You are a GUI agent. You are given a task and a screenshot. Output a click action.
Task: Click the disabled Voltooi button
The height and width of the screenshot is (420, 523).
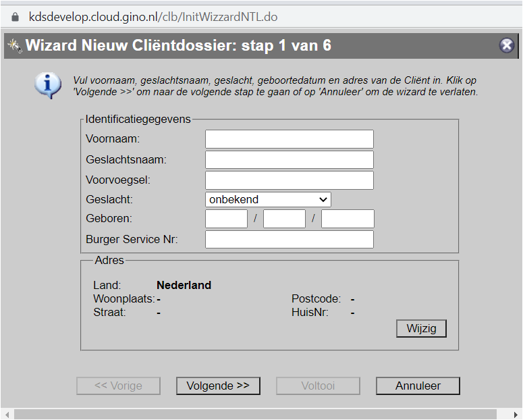point(318,386)
